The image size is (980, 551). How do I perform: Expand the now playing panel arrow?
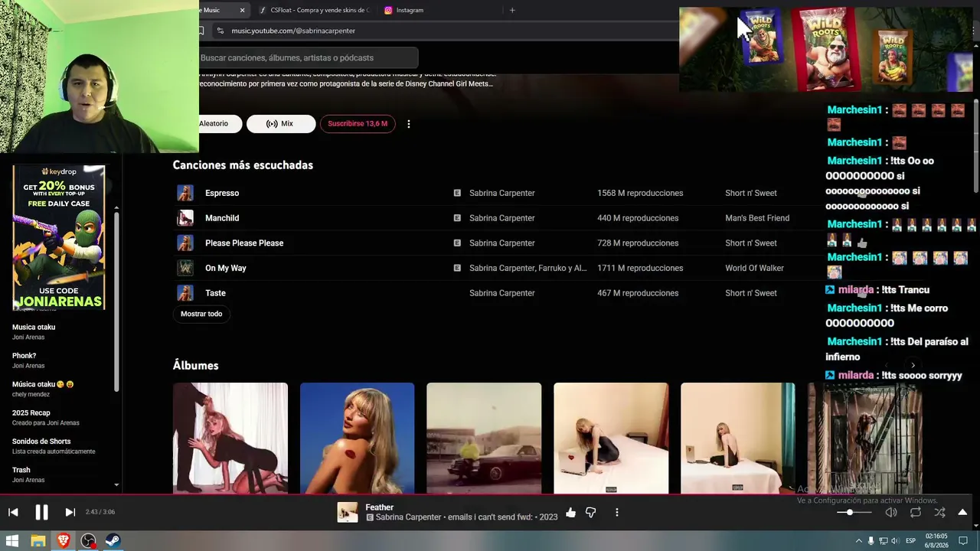[962, 512]
